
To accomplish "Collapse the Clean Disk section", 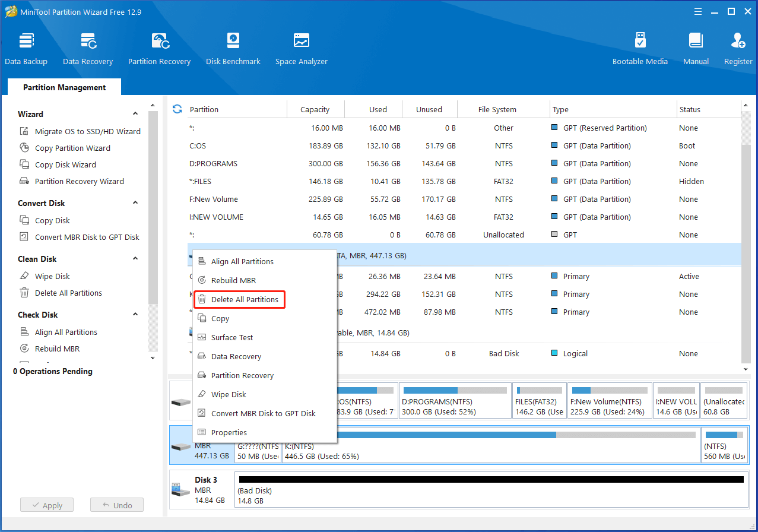I will pos(135,259).
